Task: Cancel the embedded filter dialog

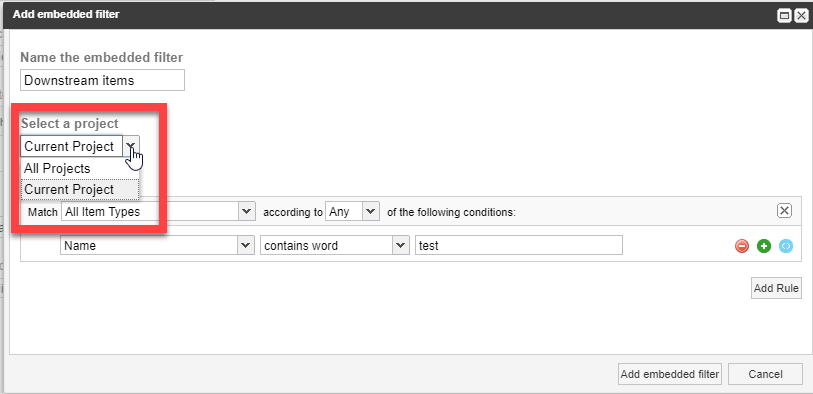Action: [x=765, y=374]
